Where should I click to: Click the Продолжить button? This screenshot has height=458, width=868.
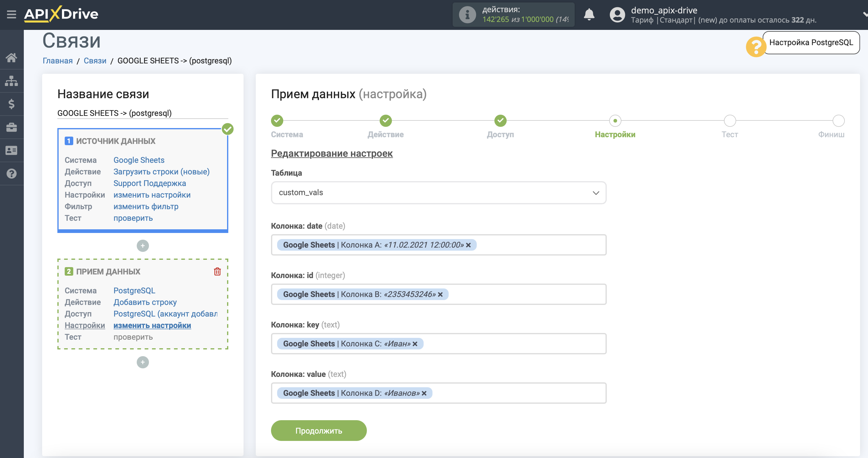[x=318, y=431]
